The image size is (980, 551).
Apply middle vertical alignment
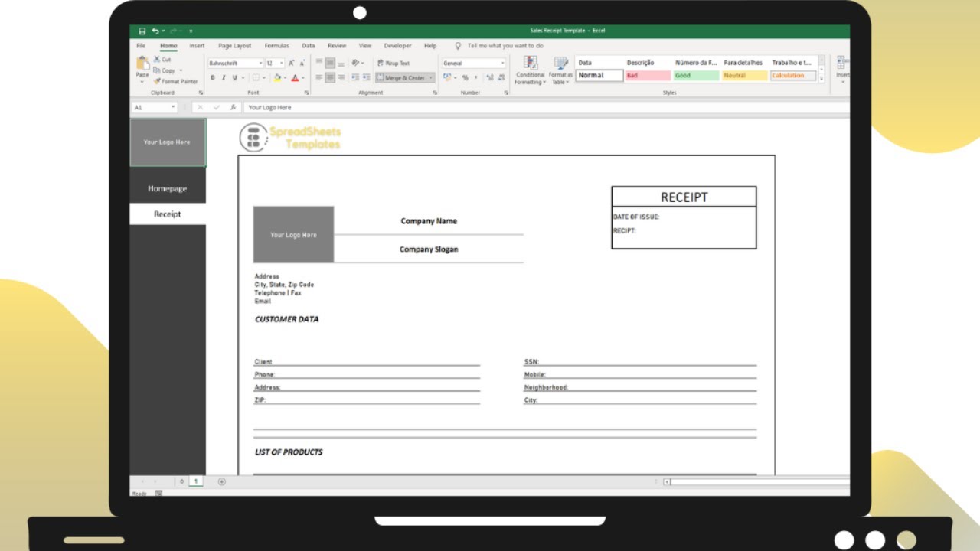[x=330, y=64]
